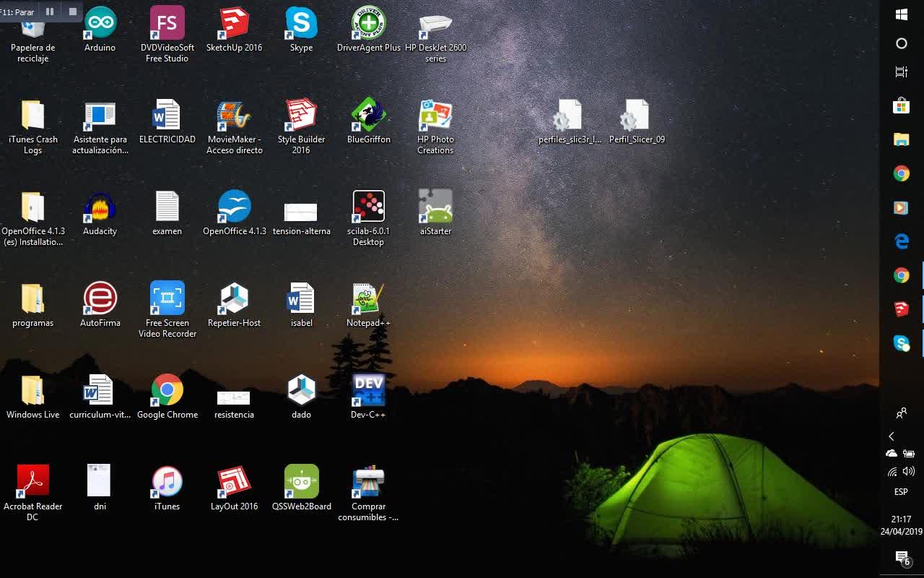
Task: Check the battery status tray icon
Action: [909, 454]
